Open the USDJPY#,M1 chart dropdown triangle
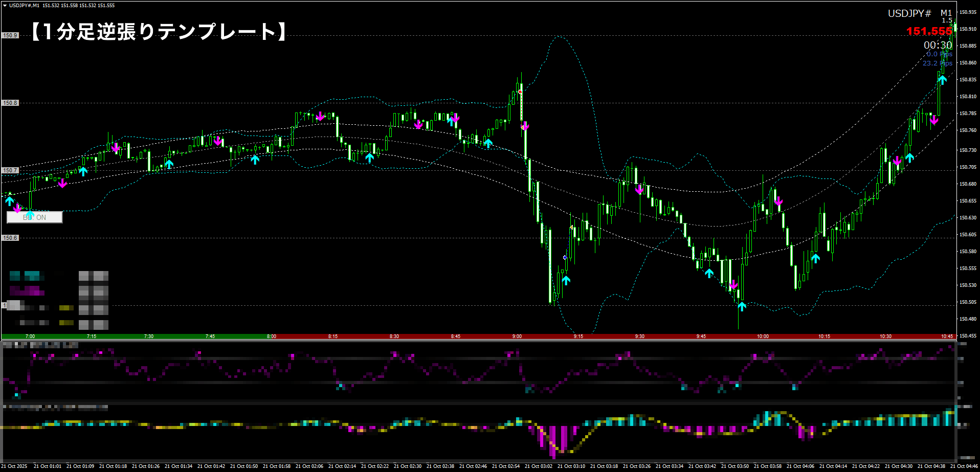 (5, 6)
